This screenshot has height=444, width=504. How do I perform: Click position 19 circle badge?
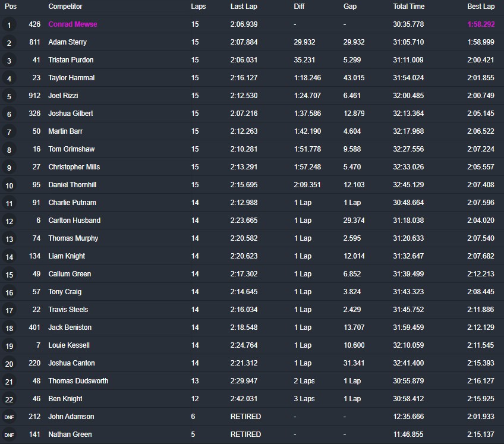(x=9, y=345)
